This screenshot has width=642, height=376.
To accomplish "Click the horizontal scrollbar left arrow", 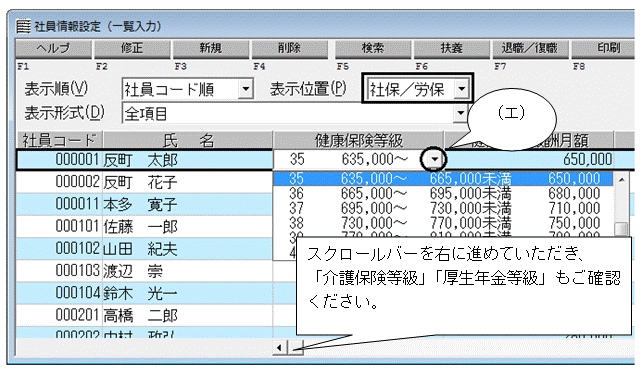I will pos(279,348).
